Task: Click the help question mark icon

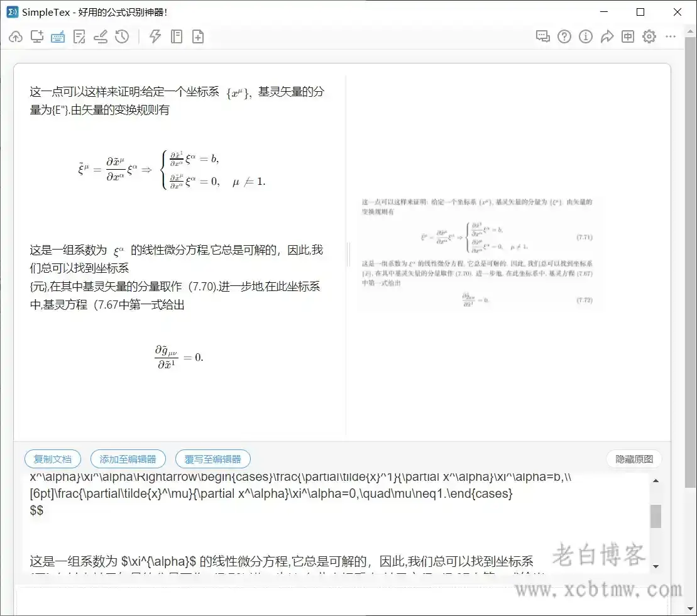Action: coord(564,36)
